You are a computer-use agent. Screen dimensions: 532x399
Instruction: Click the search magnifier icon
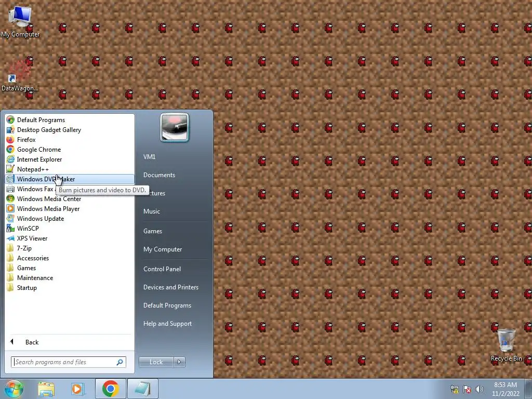[120, 362]
